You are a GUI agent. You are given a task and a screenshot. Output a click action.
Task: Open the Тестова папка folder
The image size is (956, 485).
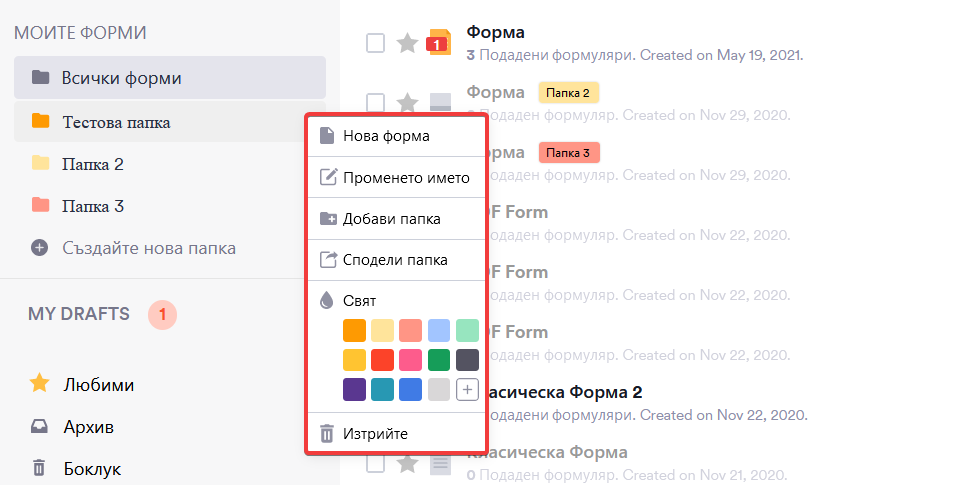tap(115, 122)
